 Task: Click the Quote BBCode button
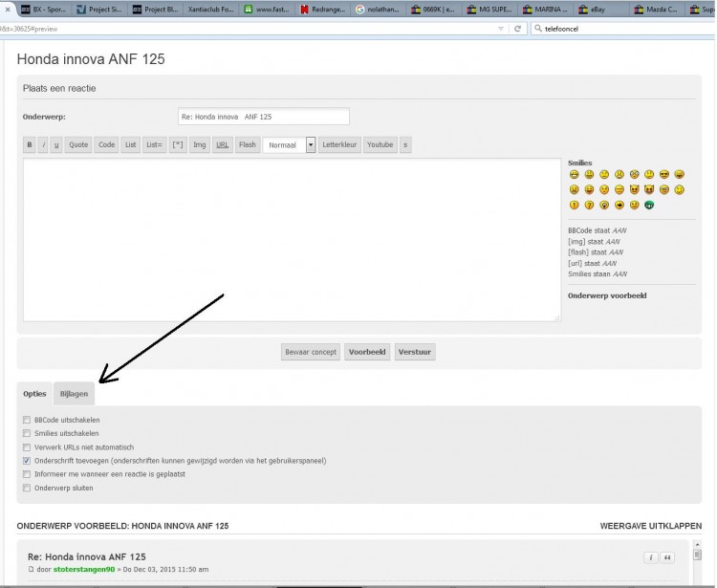[78, 145]
